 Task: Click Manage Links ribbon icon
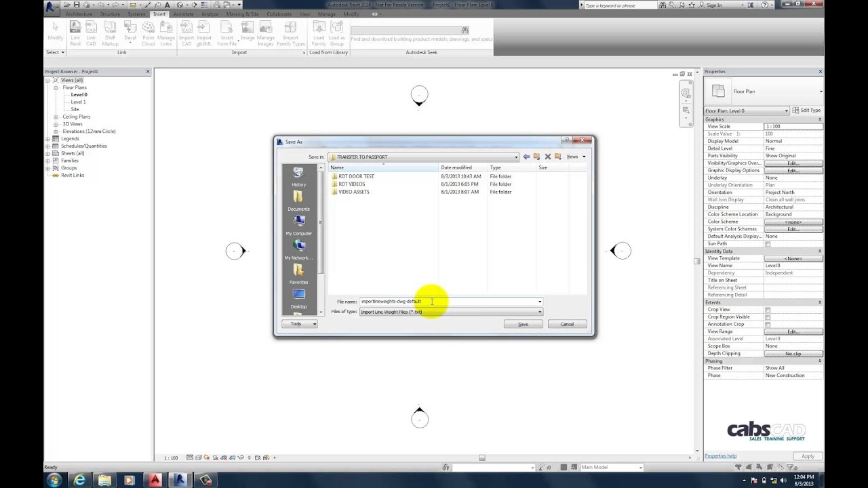166,33
